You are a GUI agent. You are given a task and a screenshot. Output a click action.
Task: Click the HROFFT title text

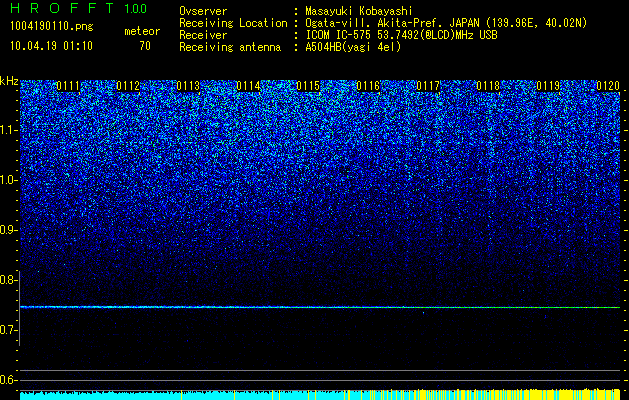pyautogui.click(x=61, y=8)
